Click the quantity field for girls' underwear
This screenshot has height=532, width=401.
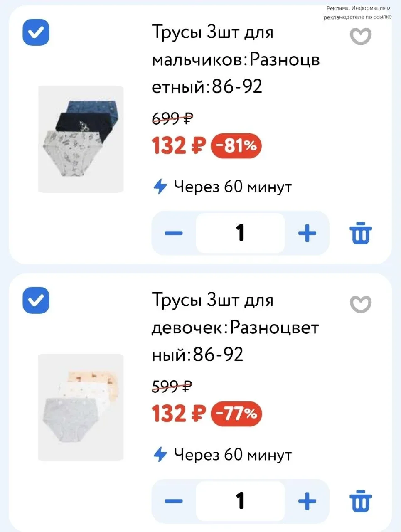[x=240, y=501]
